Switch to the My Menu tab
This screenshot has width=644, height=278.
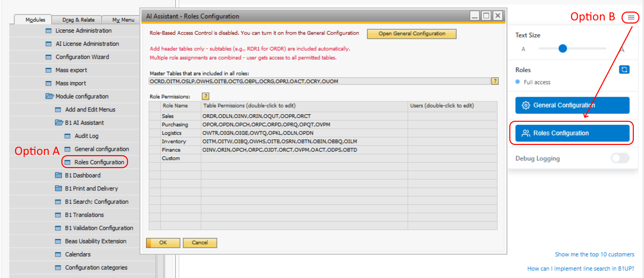coord(123,20)
